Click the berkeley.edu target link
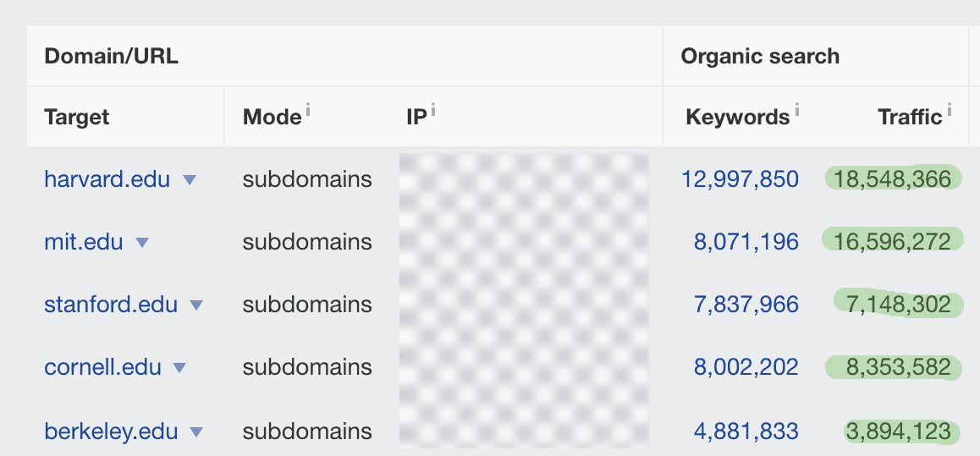Screen dimensions: 980x456 [111, 431]
